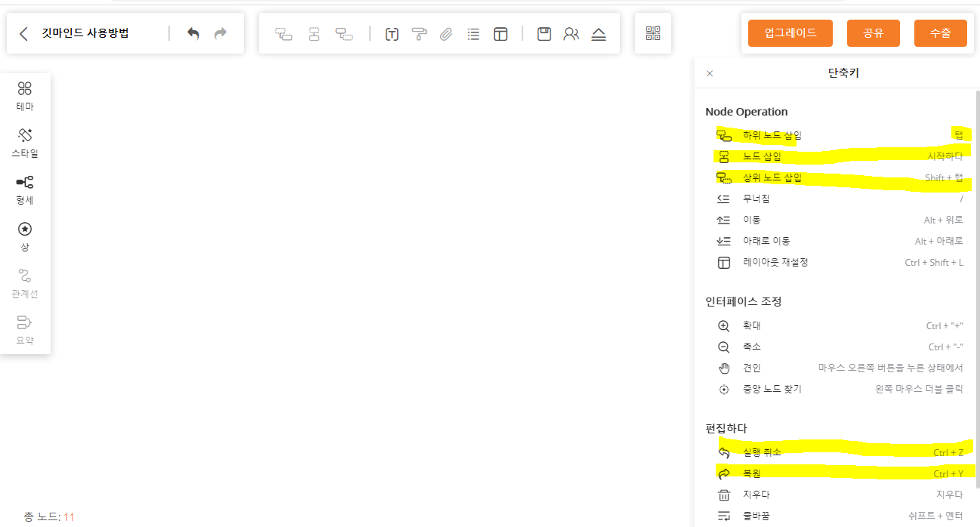Click the save floppy disk icon

tap(544, 34)
